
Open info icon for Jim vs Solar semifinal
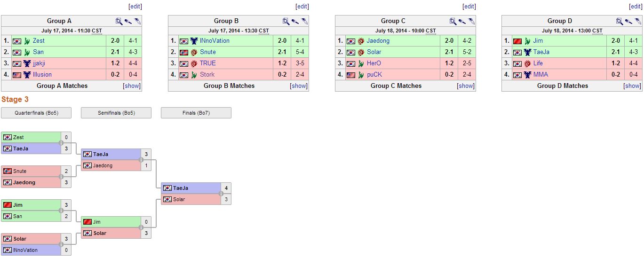141,227
